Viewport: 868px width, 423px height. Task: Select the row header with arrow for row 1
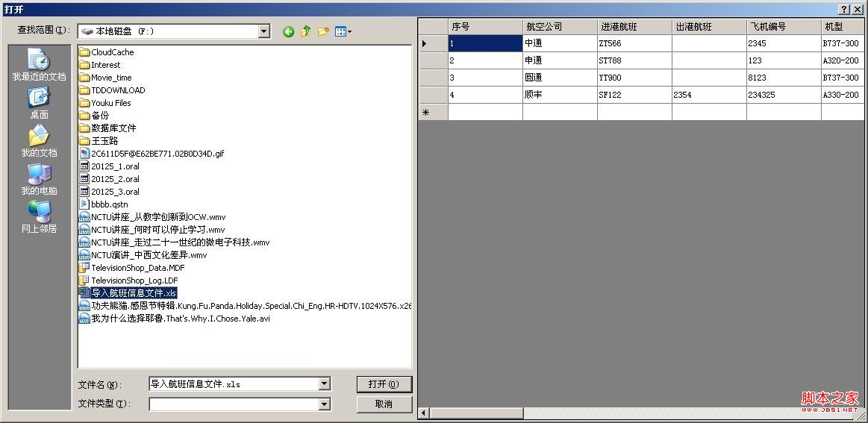433,43
